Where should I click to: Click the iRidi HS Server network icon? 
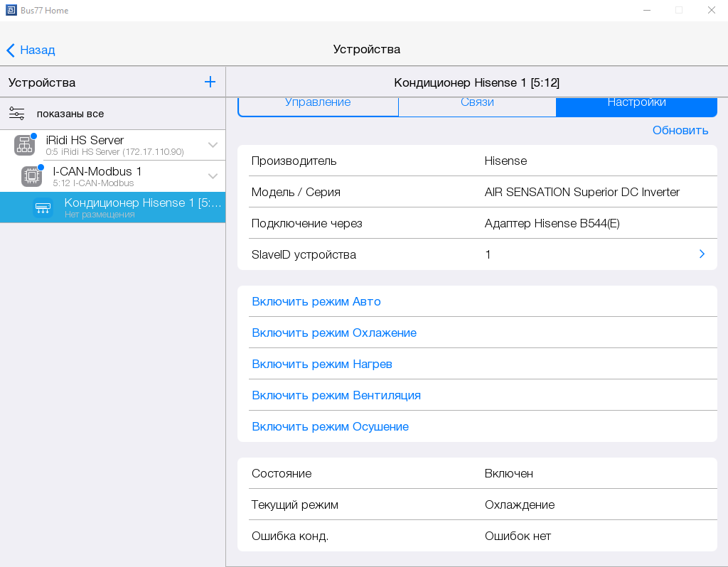[25, 145]
